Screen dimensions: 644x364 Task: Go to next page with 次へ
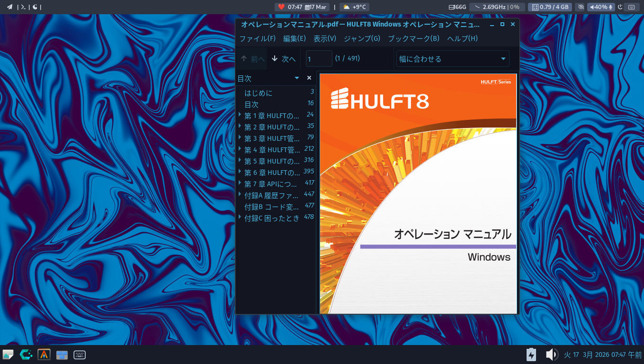click(284, 59)
